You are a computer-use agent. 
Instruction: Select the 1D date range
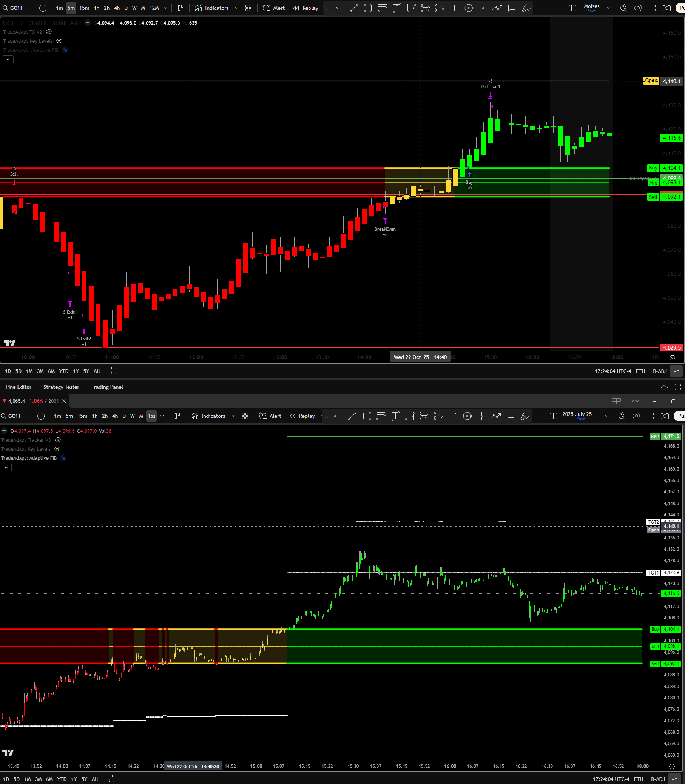coord(7,371)
